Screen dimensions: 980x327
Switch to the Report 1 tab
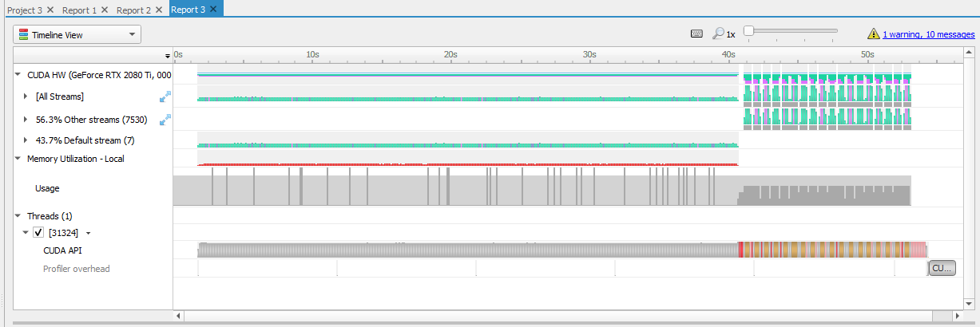78,10
